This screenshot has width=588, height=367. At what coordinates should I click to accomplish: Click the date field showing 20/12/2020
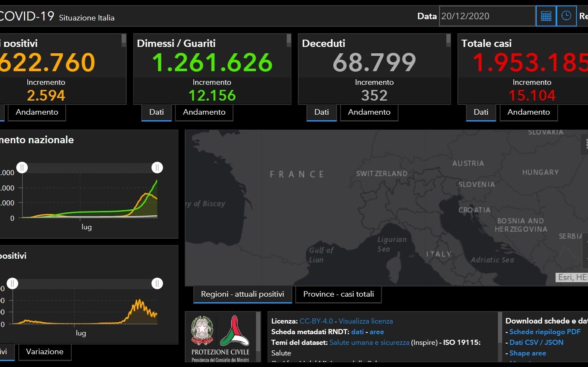pyautogui.click(x=487, y=16)
